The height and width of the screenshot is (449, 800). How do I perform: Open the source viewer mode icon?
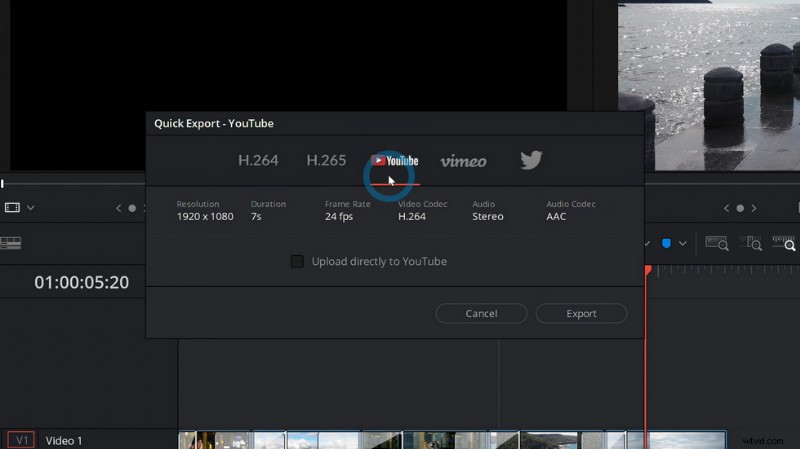12,207
